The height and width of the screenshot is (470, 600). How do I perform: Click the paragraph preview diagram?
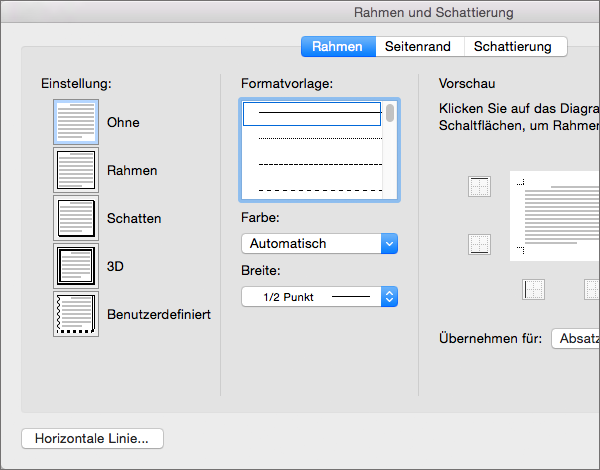pyautogui.click(x=555, y=216)
